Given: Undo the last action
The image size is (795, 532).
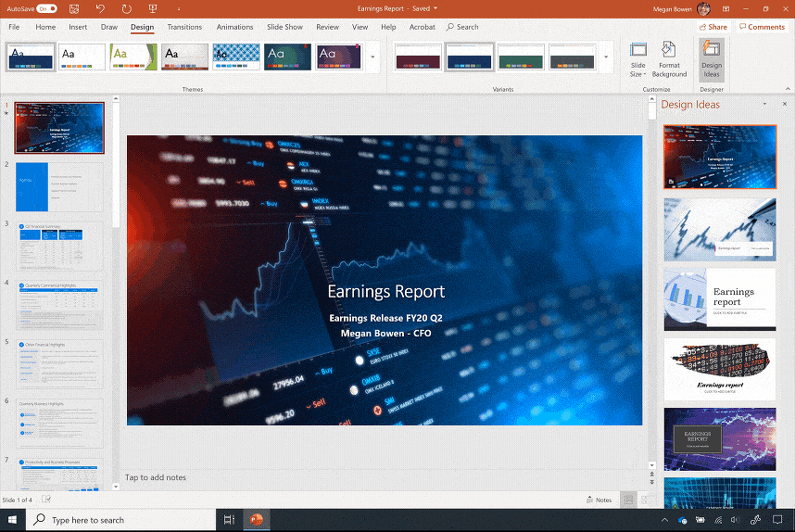Looking at the screenshot, I should pos(100,8).
